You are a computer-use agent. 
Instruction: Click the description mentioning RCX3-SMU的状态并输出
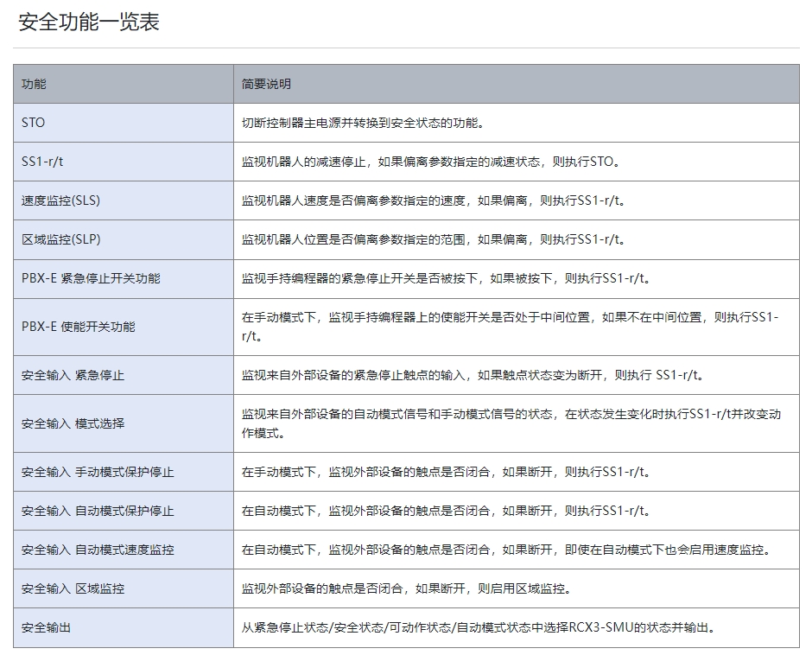[517, 627]
